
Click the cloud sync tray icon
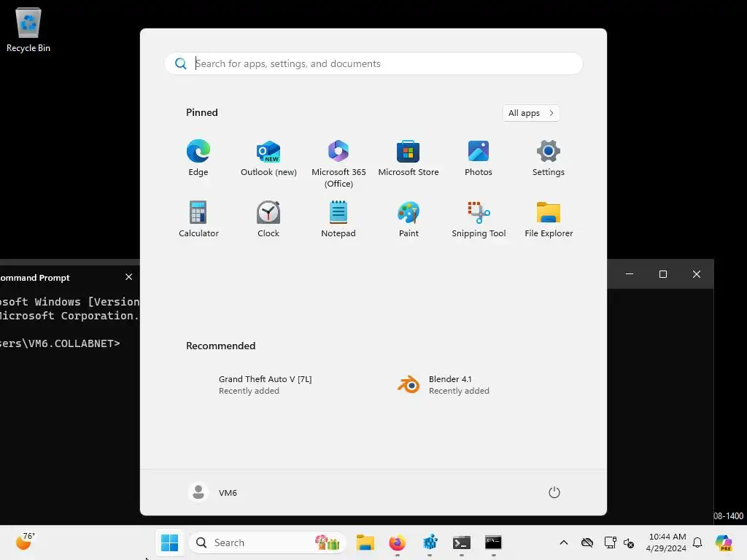pos(587,542)
